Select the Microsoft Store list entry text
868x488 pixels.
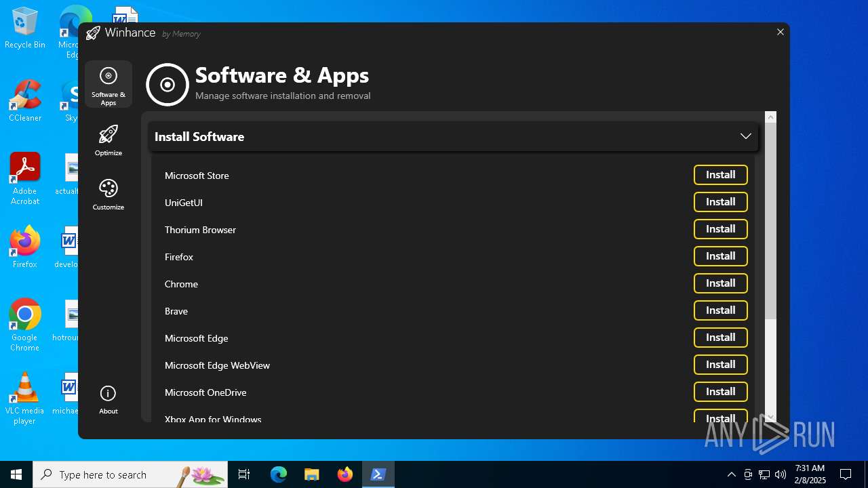pyautogui.click(x=197, y=176)
